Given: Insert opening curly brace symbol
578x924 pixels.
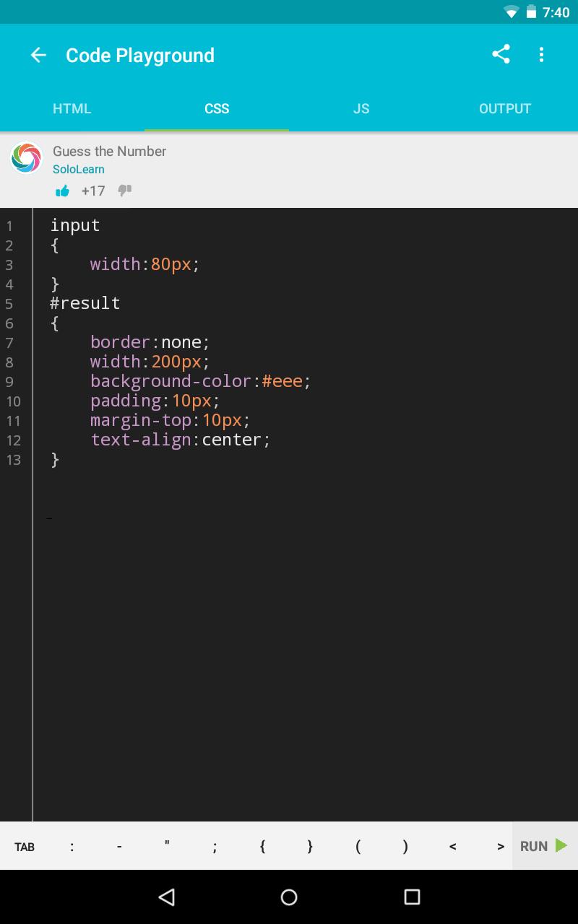Looking at the screenshot, I should click(262, 847).
